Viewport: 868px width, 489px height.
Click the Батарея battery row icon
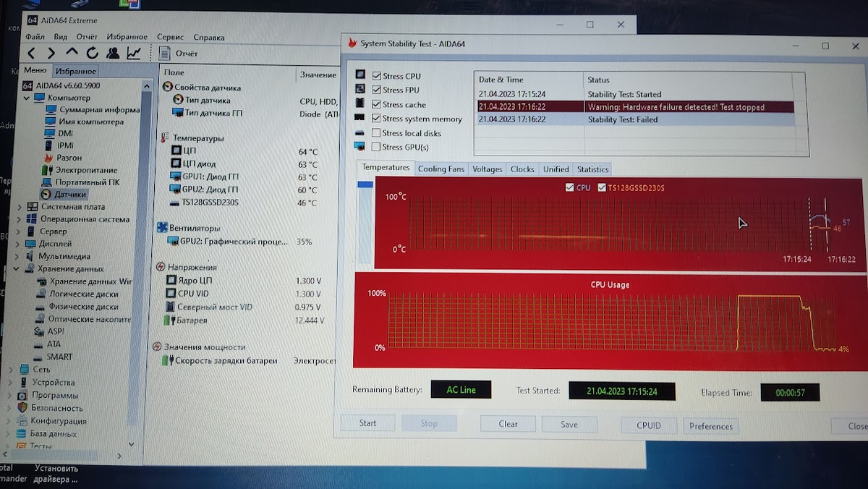pyautogui.click(x=170, y=320)
